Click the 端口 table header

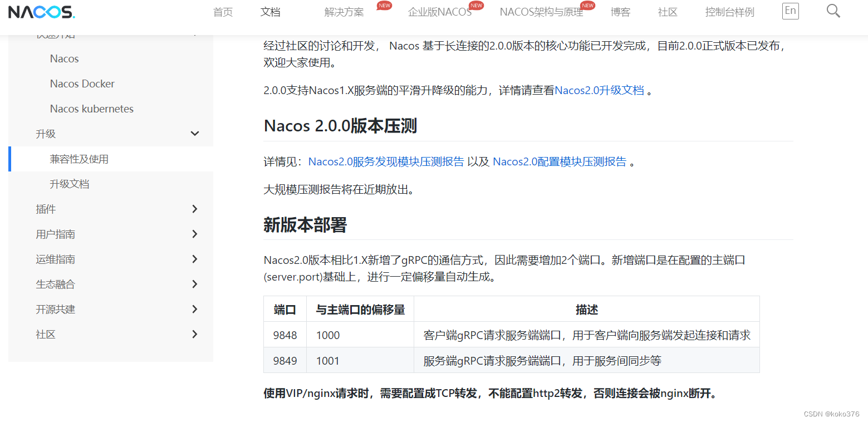point(285,310)
